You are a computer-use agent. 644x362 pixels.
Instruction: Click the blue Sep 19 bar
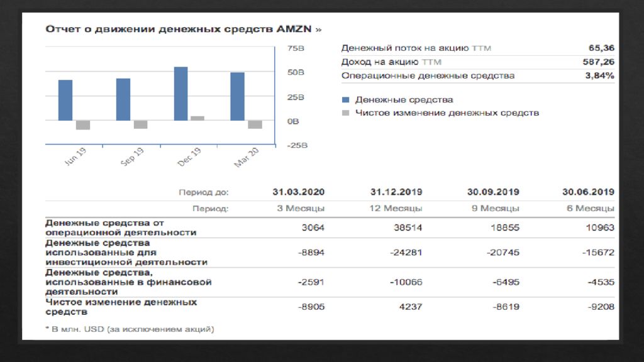click(123, 99)
